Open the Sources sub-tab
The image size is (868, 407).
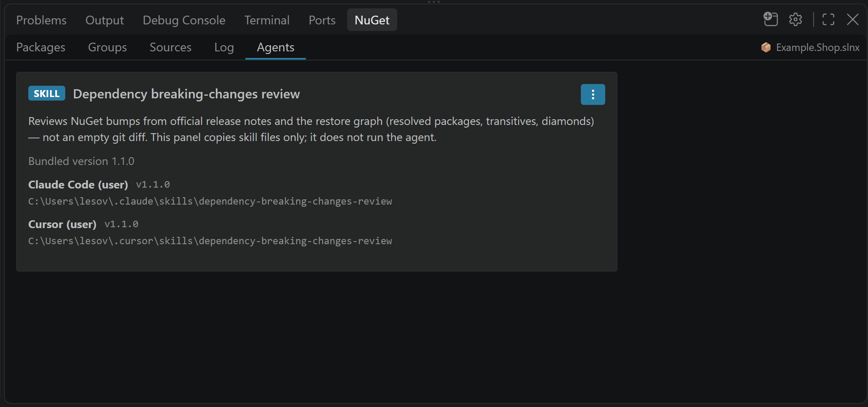pos(171,47)
